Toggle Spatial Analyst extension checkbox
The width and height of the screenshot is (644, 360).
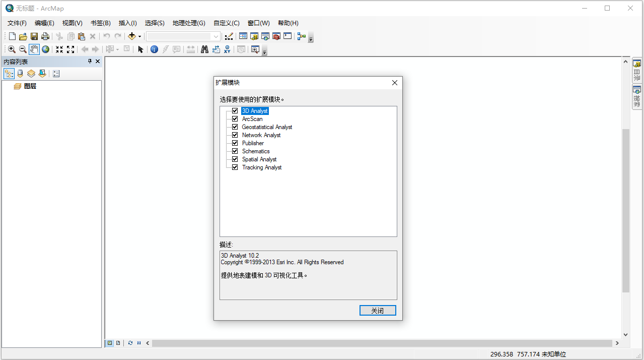tap(235, 159)
